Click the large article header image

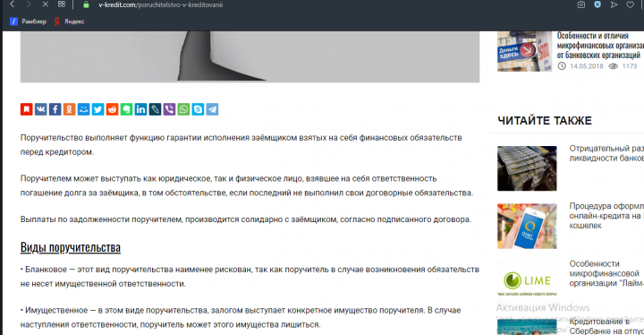(250, 56)
